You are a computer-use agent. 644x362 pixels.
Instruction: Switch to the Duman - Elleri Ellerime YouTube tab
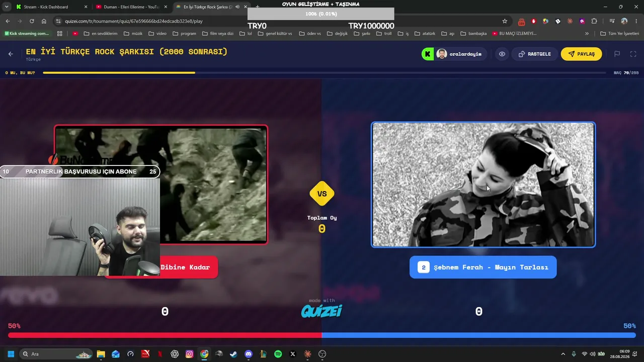pos(131,7)
